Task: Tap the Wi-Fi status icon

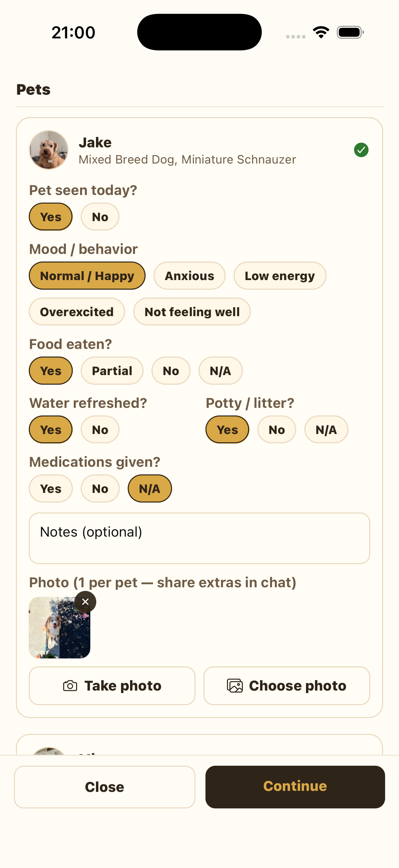Action: coord(321,32)
